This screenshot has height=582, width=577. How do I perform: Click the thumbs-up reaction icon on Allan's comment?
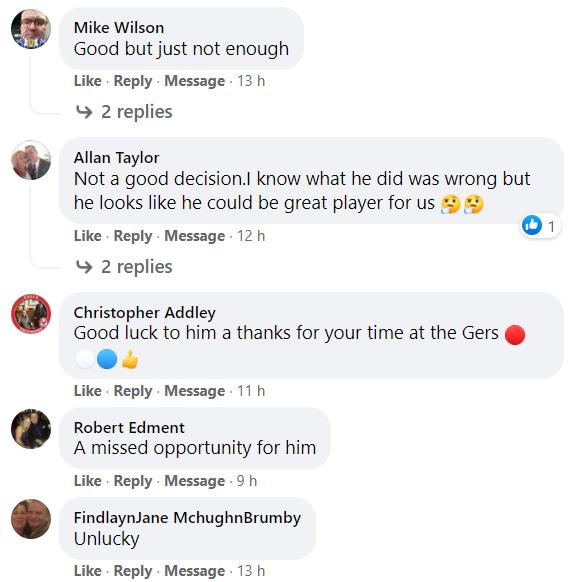pos(532,225)
